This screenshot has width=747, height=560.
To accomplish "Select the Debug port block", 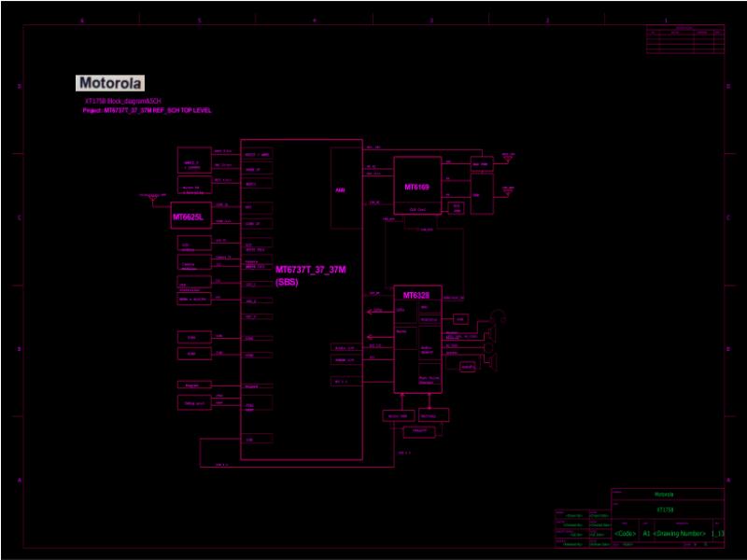I will 194,403.
